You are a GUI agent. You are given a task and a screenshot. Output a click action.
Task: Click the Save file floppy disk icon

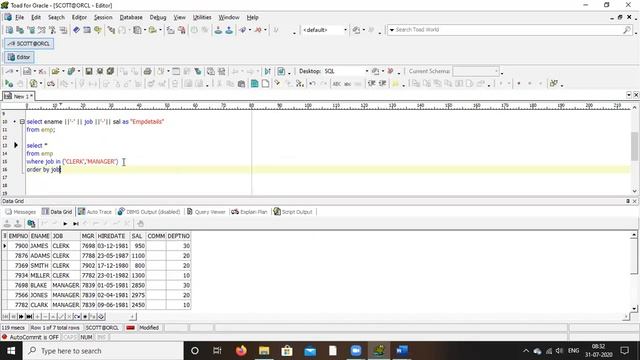click(89, 71)
